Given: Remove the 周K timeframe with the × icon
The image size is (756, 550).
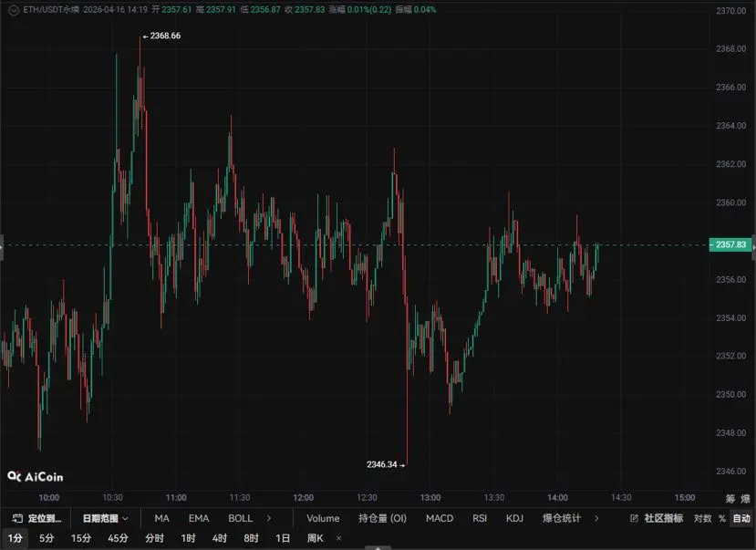Looking at the screenshot, I should pyautogui.click(x=338, y=538).
